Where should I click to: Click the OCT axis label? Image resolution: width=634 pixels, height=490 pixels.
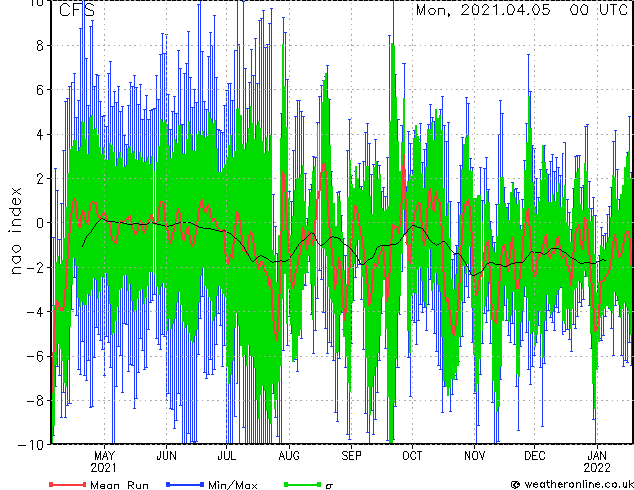pos(412,456)
